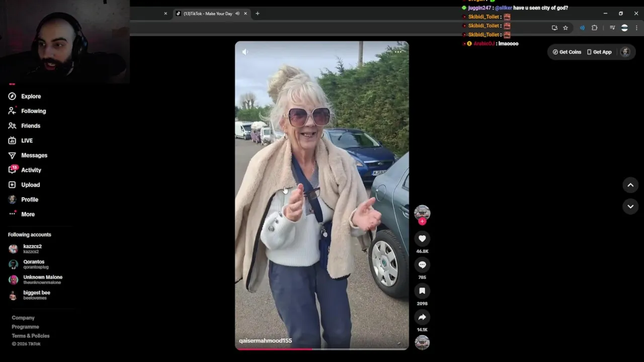Click the 46.8K likes count
This screenshot has height=362, width=644.
[x=422, y=251]
